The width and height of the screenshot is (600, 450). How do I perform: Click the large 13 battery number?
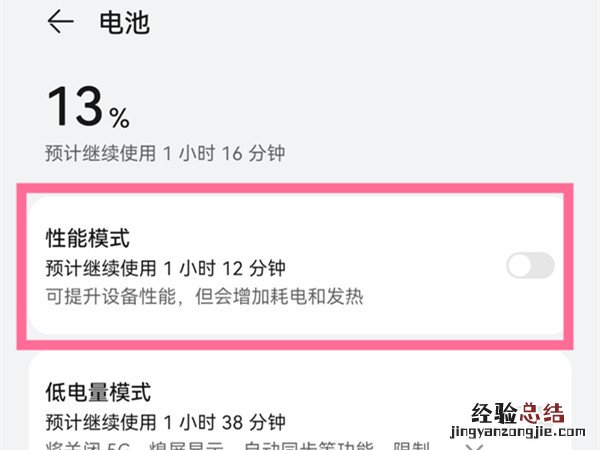[x=76, y=106]
